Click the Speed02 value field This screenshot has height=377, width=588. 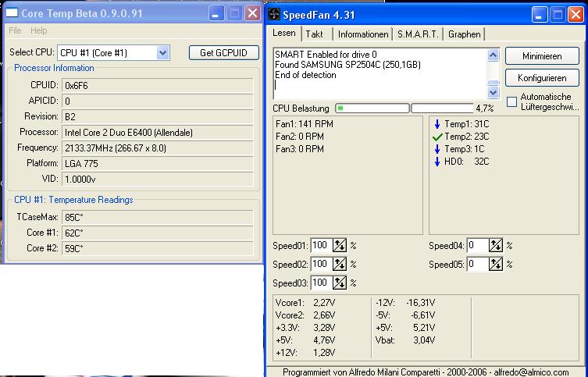point(322,264)
